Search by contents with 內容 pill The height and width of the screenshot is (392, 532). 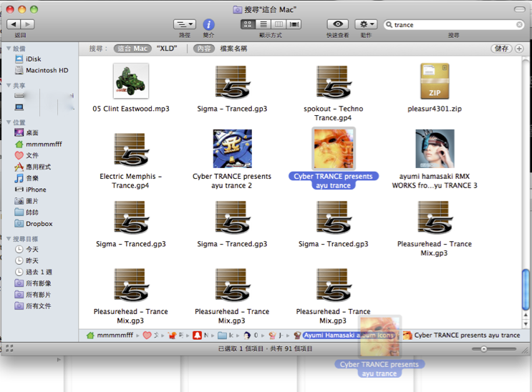pyautogui.click(x=204, y=49)
